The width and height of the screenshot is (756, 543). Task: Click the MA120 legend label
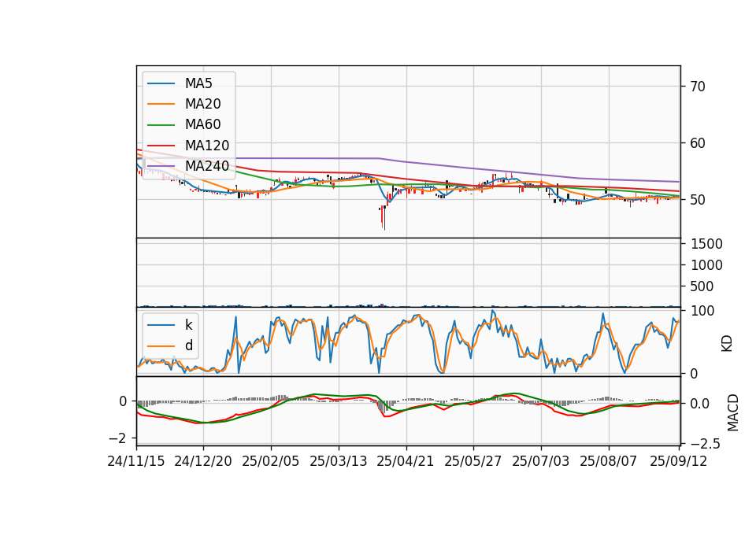tap(207, 146)
